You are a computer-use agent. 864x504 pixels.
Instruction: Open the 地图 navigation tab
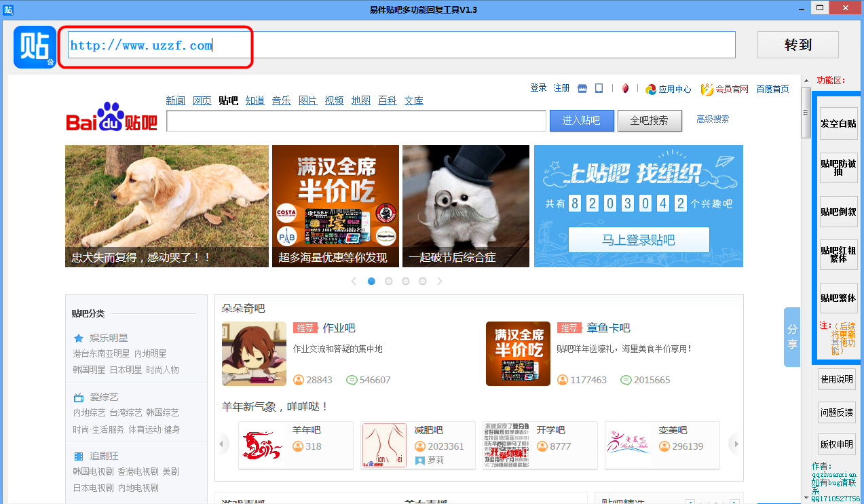pos(361,100)
